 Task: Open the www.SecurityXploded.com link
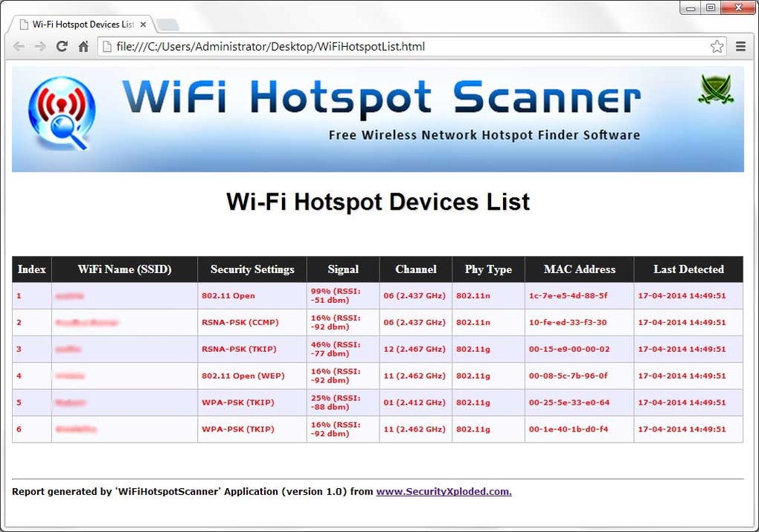(444, 491)
